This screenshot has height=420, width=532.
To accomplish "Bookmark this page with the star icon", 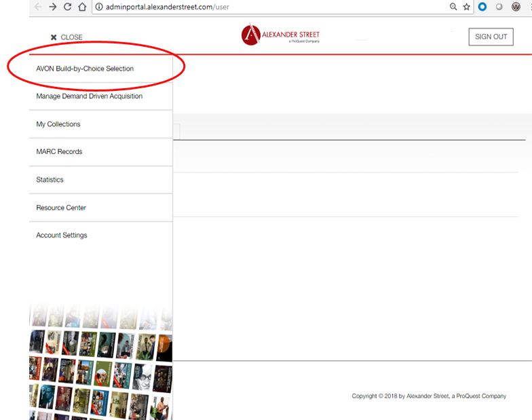I will [x=467, y=7].
